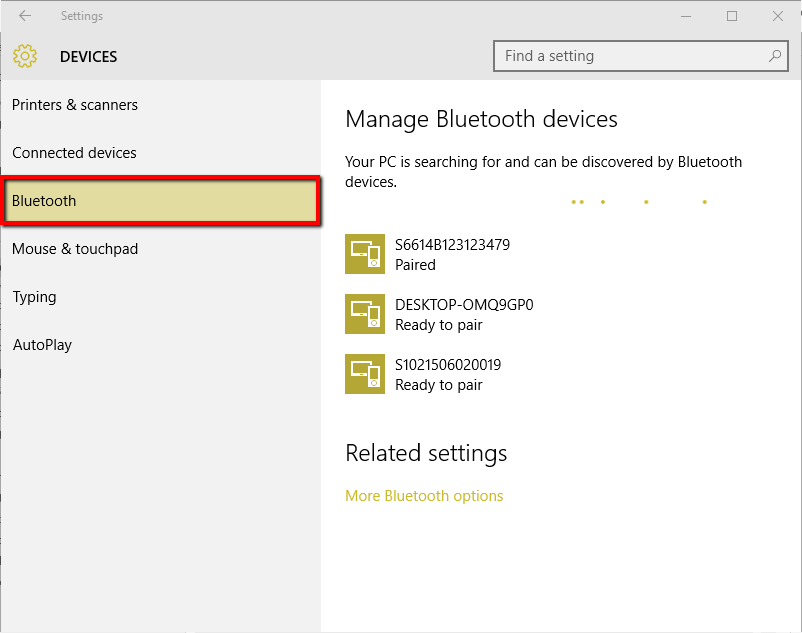The width and height of the screenshot is (802, 633).
Task: Switch to the Typing settings page
Action: (x=34, y=297)
